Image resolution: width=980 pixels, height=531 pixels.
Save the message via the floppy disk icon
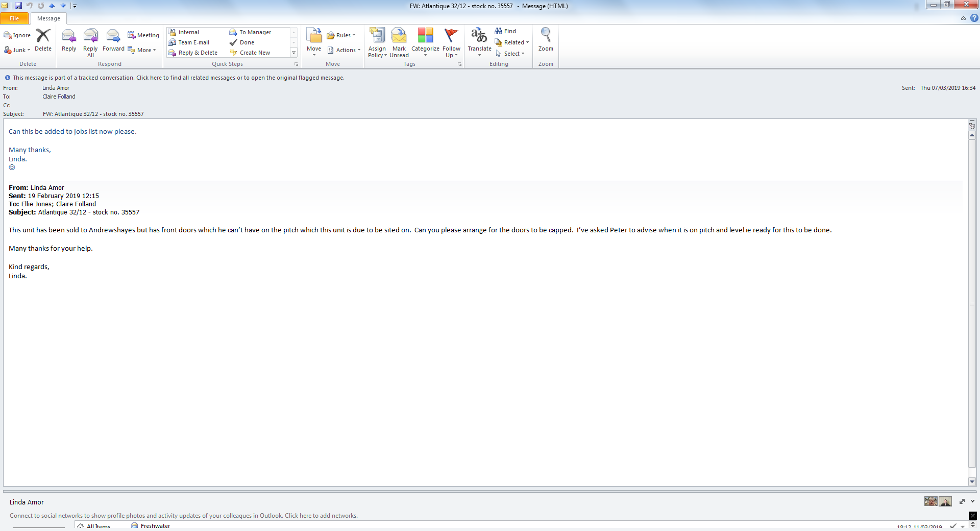(x=18, y=6)
